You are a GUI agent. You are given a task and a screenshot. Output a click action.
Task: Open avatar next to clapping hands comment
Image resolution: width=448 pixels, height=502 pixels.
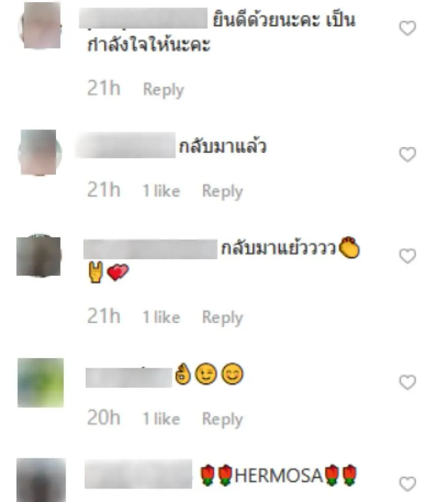[x=39, y=256]
